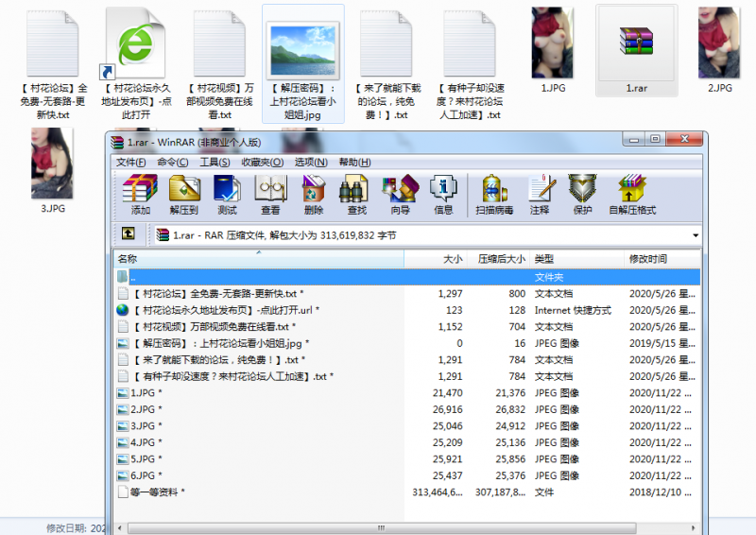
Task: Expand the archive path dropdown arrow
Action: click(x=696, y=235)
